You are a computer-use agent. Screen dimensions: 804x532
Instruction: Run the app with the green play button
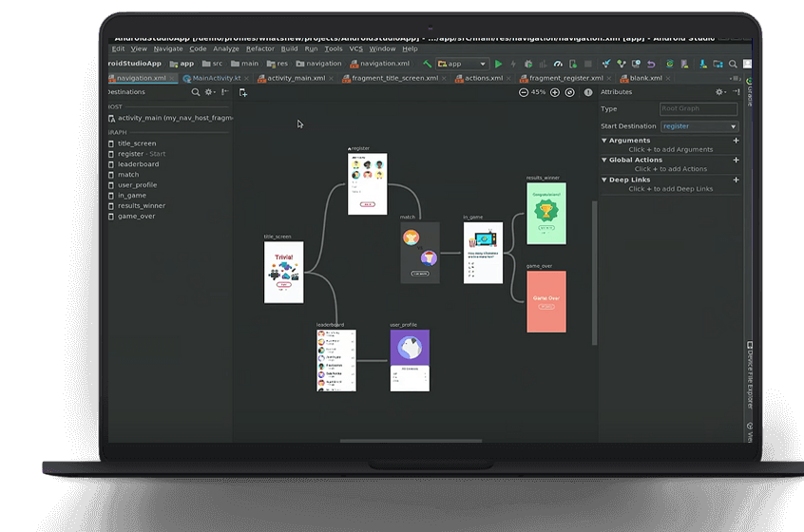click(x=498, y=64)
